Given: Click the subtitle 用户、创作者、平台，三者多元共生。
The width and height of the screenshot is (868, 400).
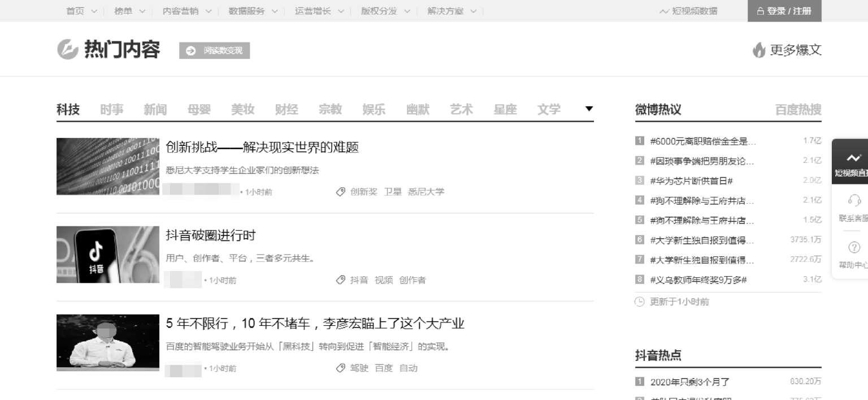Looking at the screenshot, I should pyautogui.click(x=241, y=259).
